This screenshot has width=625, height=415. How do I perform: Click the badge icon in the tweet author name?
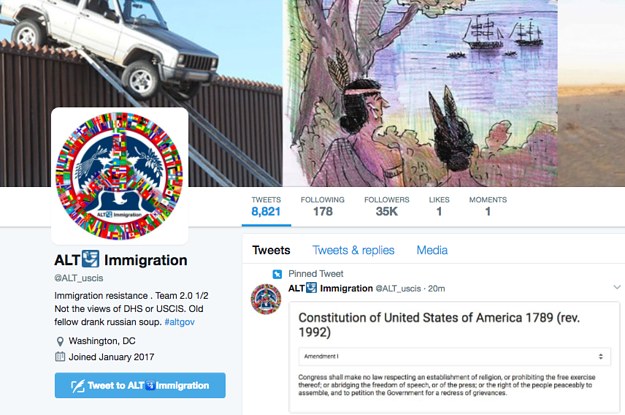311,288
